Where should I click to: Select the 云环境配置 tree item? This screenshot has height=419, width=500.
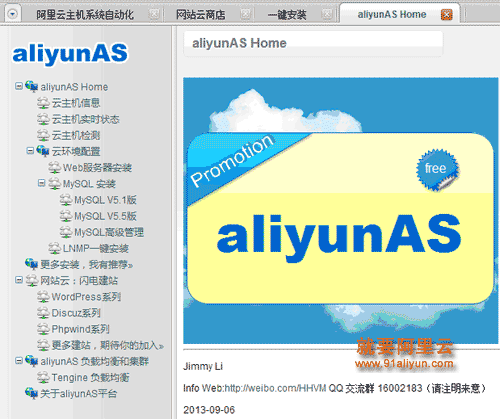tap(76, 152)
